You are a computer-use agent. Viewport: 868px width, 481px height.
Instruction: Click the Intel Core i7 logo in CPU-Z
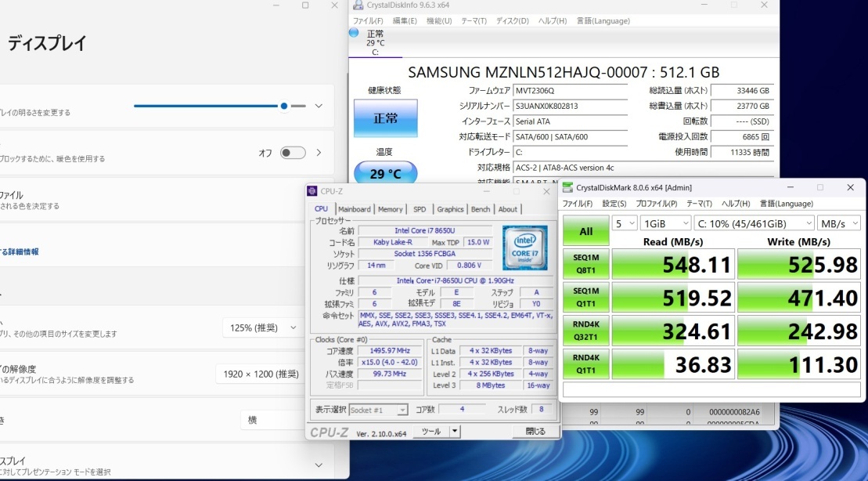(x=524, y=248)
